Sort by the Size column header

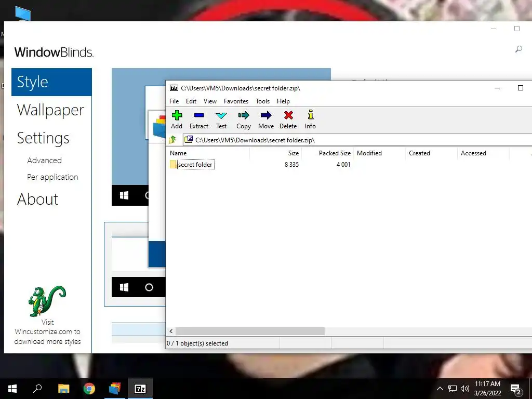(x=275, y=153)
